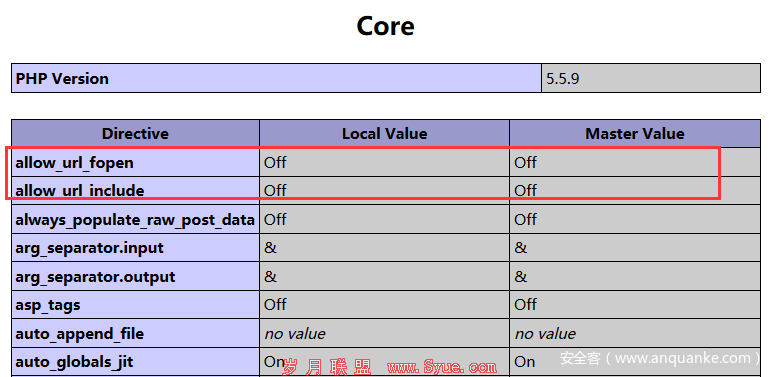
Task: Select the asp_tags directive name
Action: click(48, 305)
